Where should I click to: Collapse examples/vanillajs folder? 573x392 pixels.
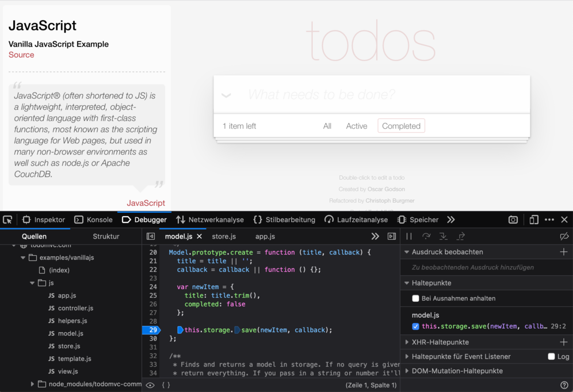tap(23, 258)
